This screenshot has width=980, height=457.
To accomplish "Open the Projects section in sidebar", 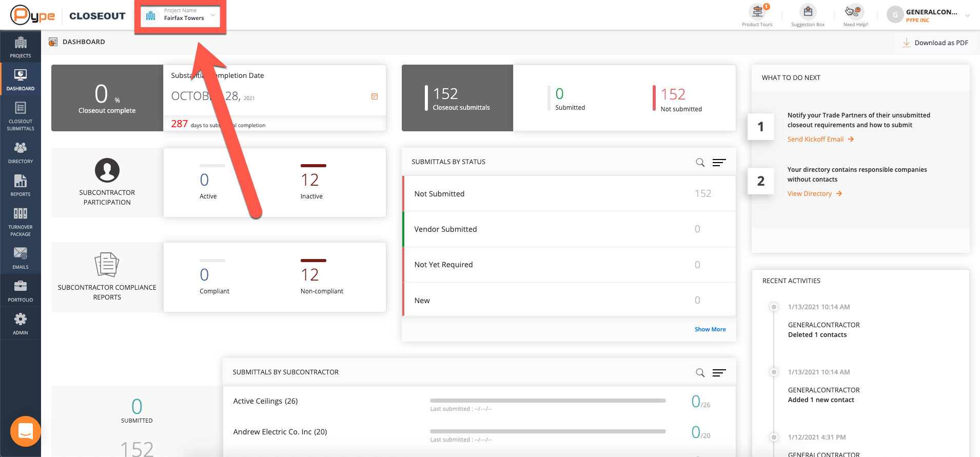I will tap(21, 47).
